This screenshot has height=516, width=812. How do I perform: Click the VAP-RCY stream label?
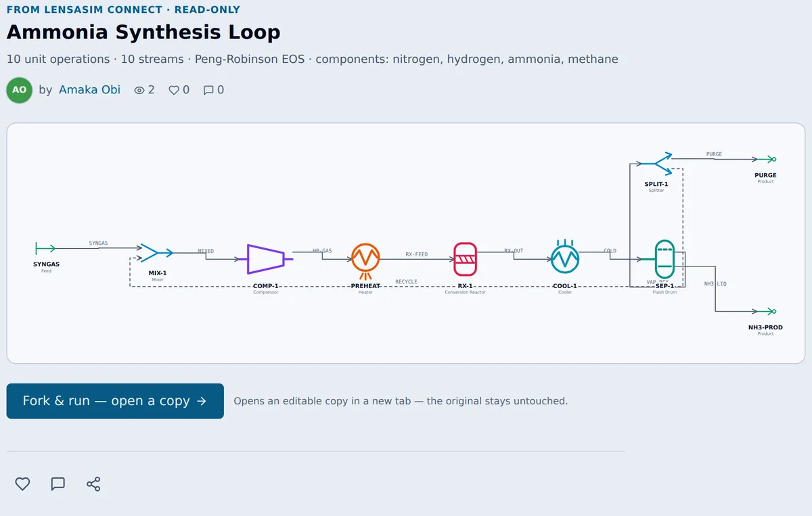pos(658,282)
